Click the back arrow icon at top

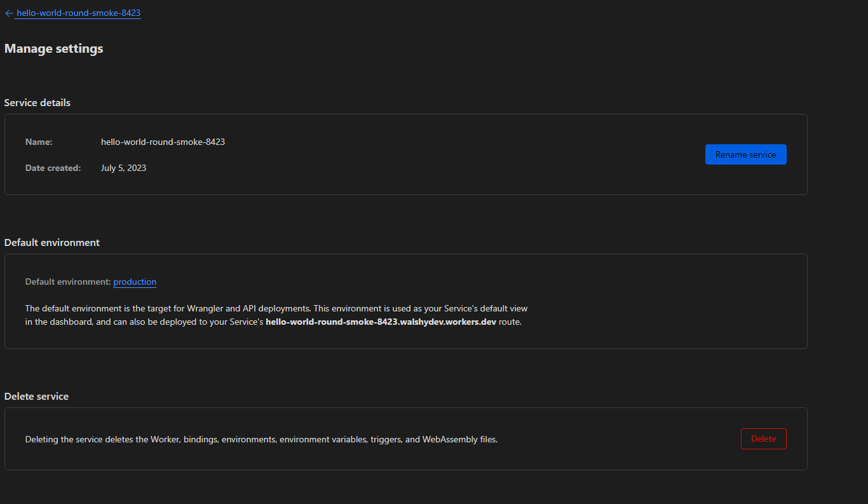pos(9,13)
